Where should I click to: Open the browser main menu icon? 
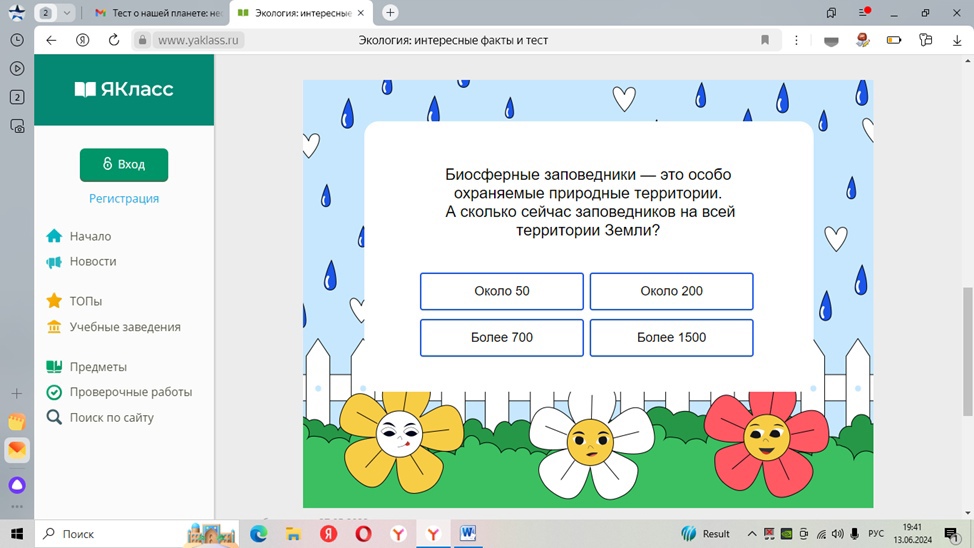863,12
